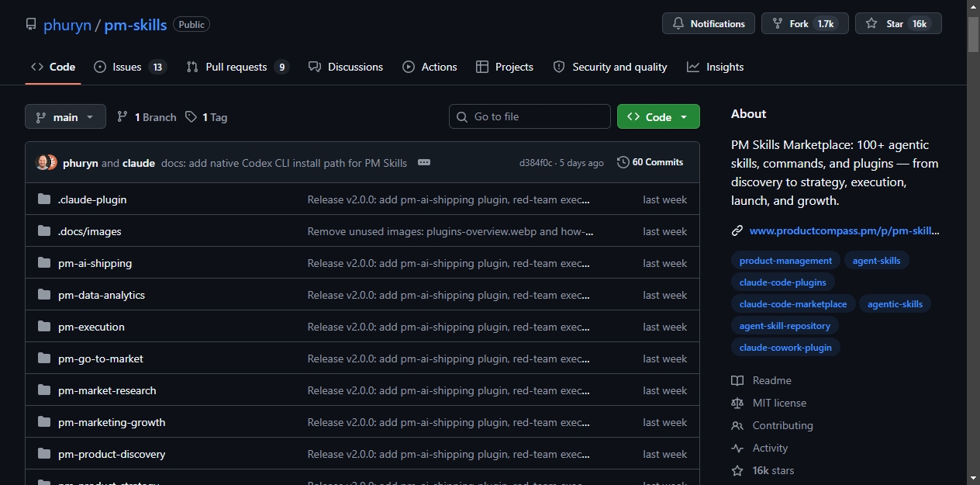Viewport: 980px width, 485px height.
Task: Open the pm-marketing-growth folder
Action: [112, 422]
